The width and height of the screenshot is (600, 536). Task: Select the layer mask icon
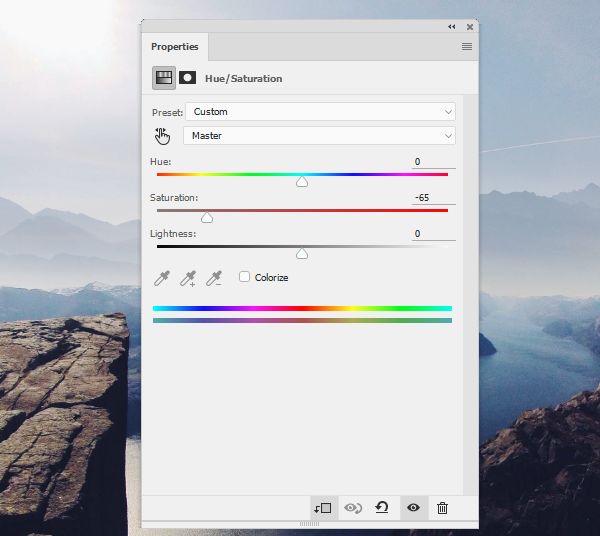188,78
